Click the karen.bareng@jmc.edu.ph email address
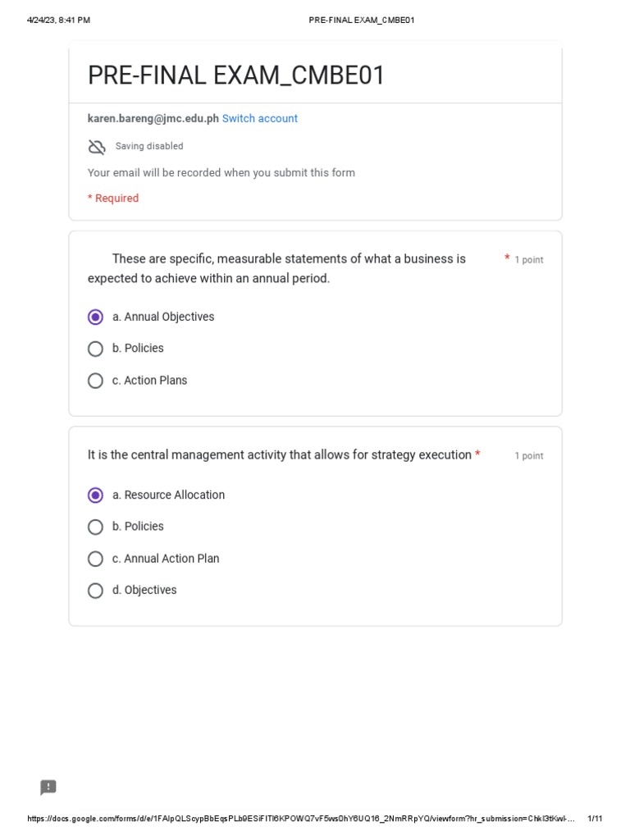This screenshot has height=840, width=630. [153, 119]
